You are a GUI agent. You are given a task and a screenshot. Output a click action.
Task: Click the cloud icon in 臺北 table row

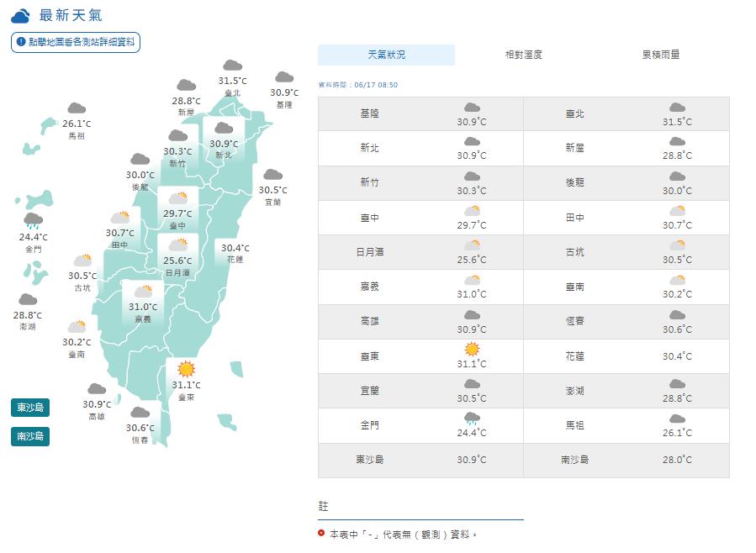coord(677,107)
